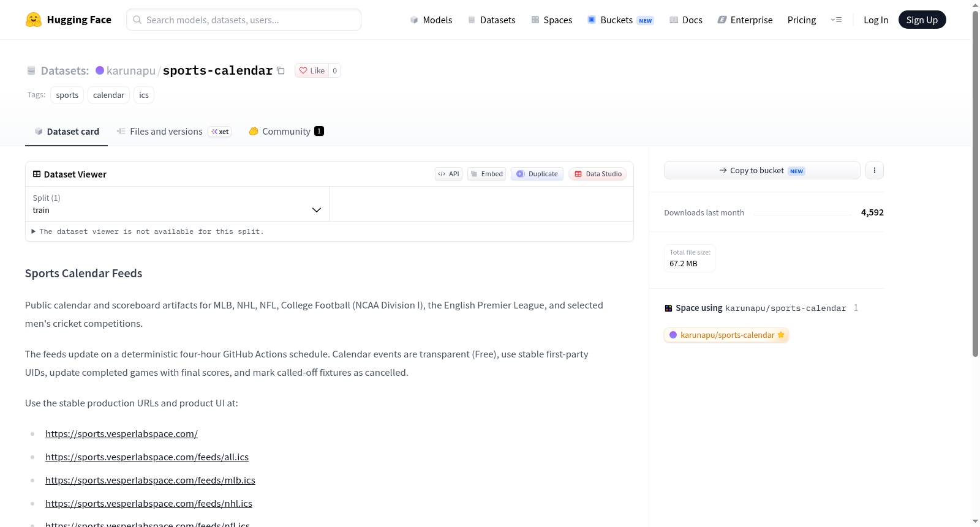Screen dimensions: 980x527
Task: Click the page vertical scrollbar
Action: tap(975, 184)
